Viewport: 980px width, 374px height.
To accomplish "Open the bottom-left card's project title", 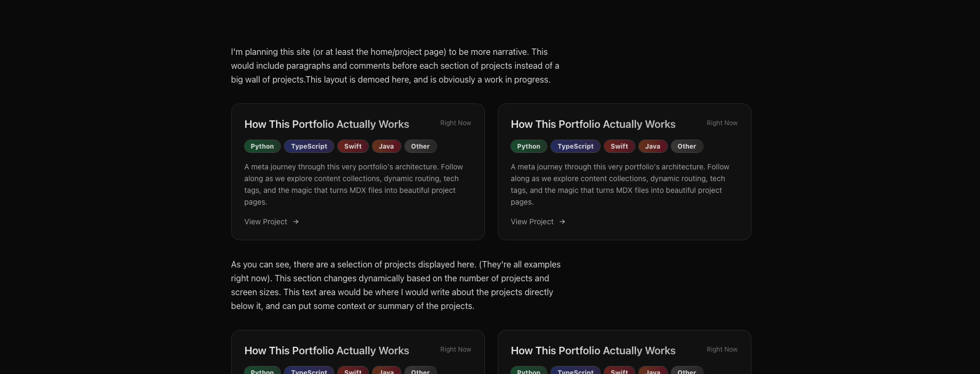I will 327,351.
